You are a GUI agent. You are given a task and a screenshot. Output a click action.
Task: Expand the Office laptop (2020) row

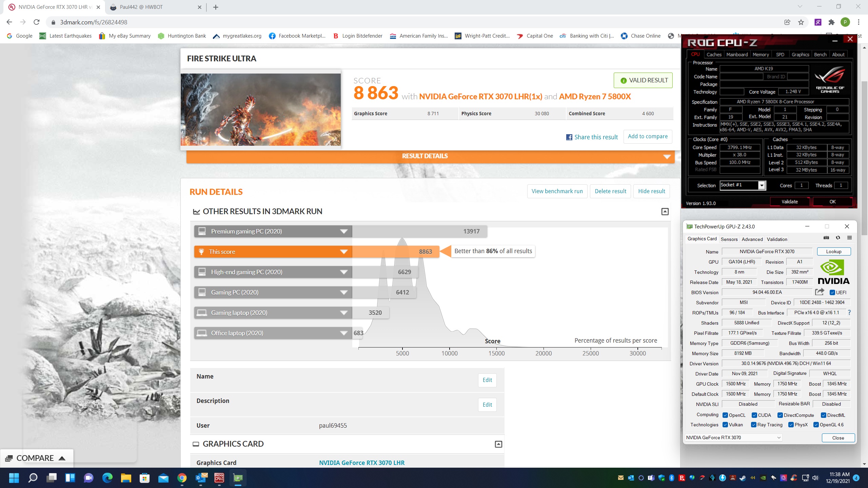coord(344,333)
